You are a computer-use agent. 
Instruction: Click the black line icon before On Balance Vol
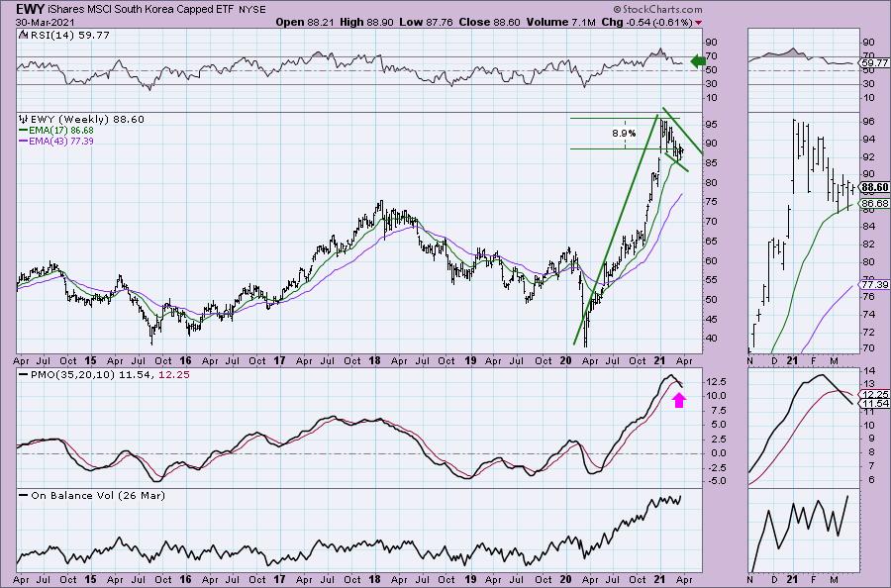24,495
